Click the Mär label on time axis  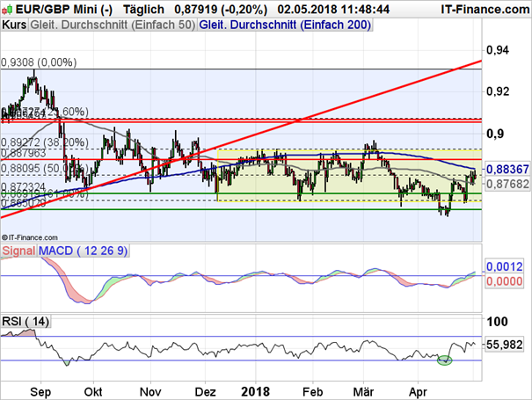point(363,392)
